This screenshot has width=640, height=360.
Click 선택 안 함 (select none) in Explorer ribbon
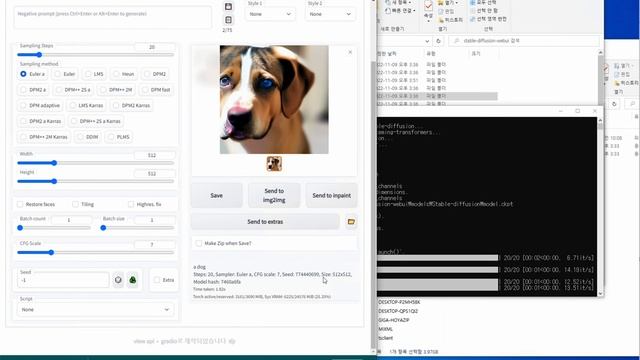click(x=484, y=11)
